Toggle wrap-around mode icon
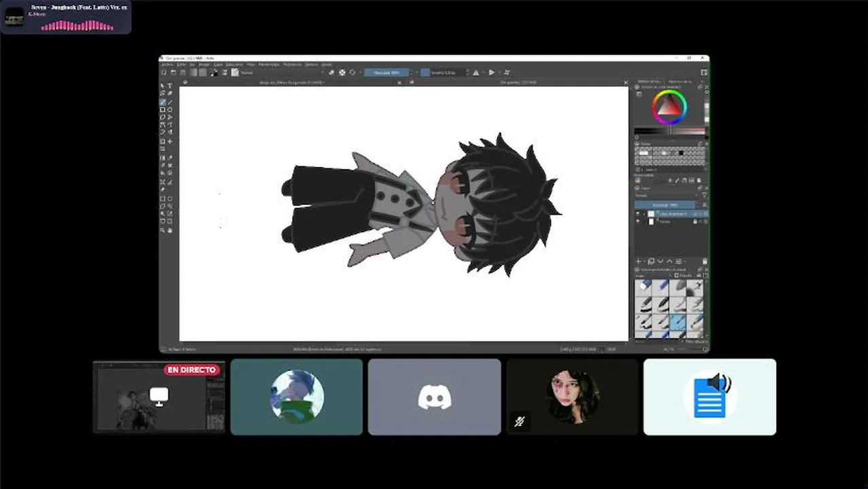868x489 pixels. click(507, 73)
